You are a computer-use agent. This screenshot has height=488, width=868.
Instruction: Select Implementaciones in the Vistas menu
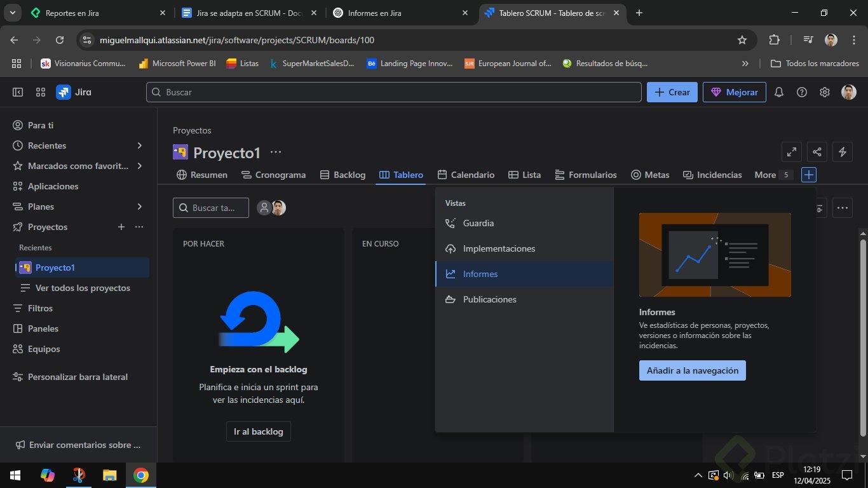click(x=499, y=248)
